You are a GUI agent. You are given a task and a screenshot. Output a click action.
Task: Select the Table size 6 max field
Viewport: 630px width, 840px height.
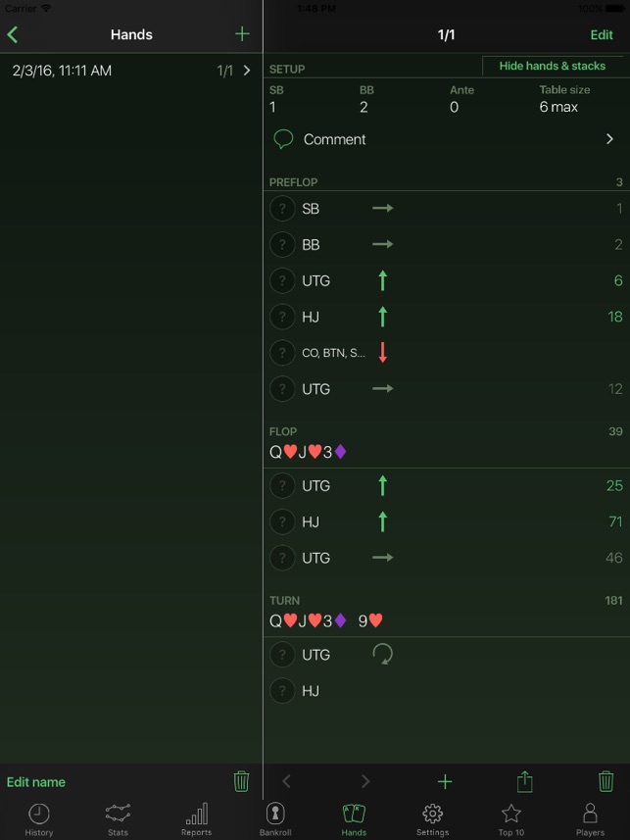564,99
